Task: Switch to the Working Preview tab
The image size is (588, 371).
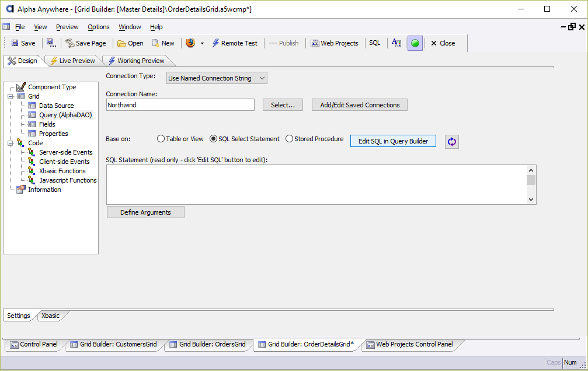Action: (x=137, y=61)
